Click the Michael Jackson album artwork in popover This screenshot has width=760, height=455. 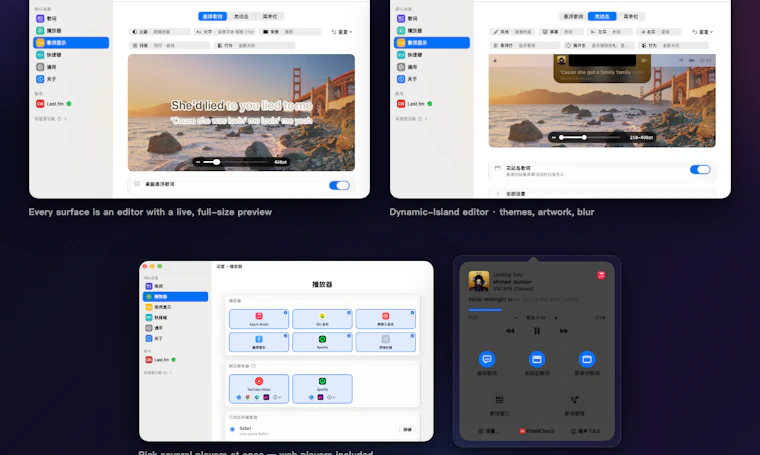coord(478,281)
